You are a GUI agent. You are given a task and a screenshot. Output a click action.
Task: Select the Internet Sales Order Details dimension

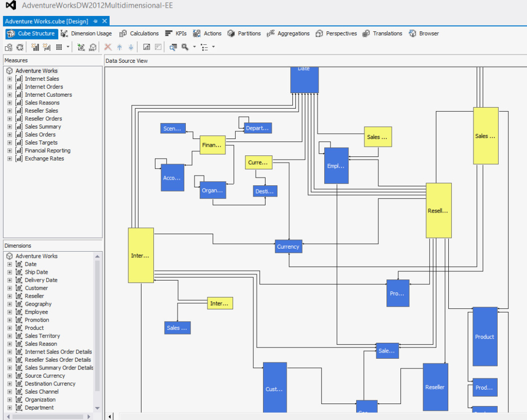point(58,352)
